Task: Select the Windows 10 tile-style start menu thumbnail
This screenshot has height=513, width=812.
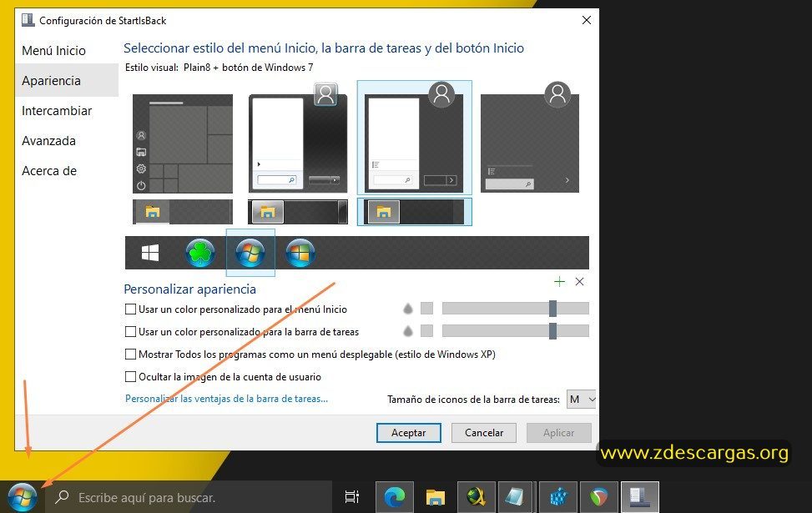Action: pos(183,143)
